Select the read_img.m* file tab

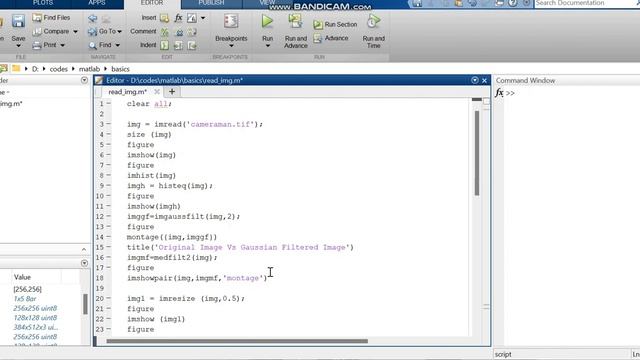[x=127, y=92]
